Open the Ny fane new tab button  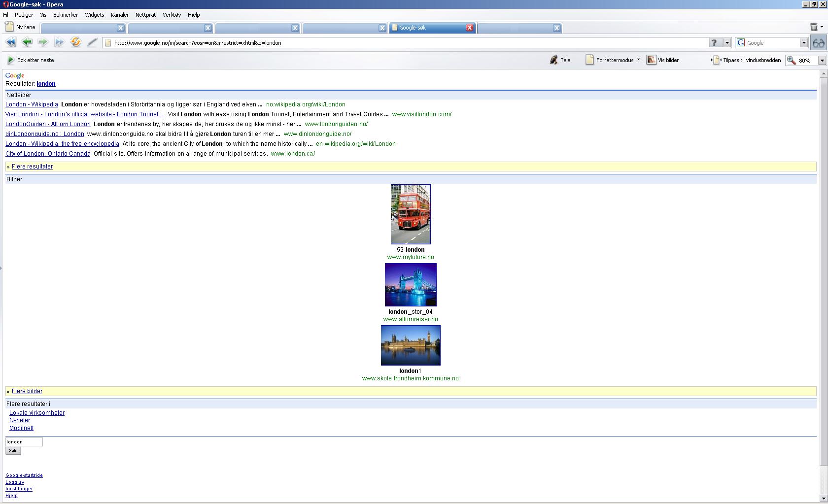(x=20, y=27)
